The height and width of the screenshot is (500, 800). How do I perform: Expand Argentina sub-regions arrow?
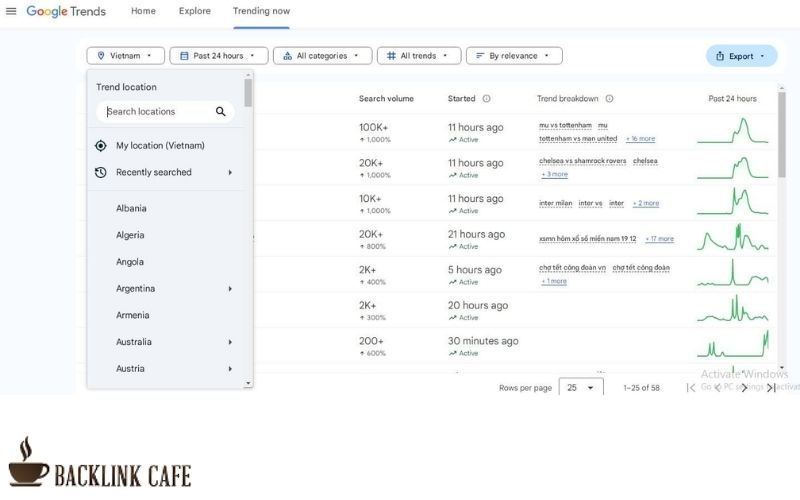click(x=230, y=289)
